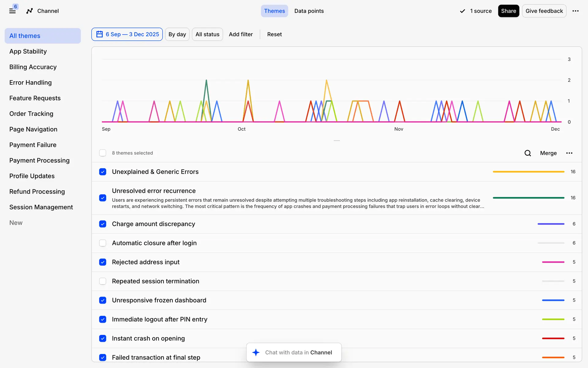Click the checkmark beside 1 source
The height and width of the screenshot is (368, 588).
tap(462, 11)
